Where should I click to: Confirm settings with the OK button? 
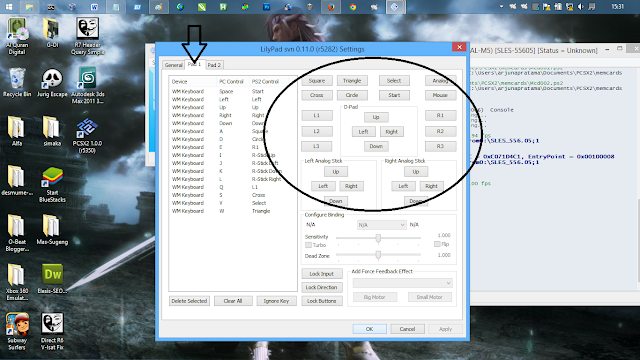click(x=369, y=329)
